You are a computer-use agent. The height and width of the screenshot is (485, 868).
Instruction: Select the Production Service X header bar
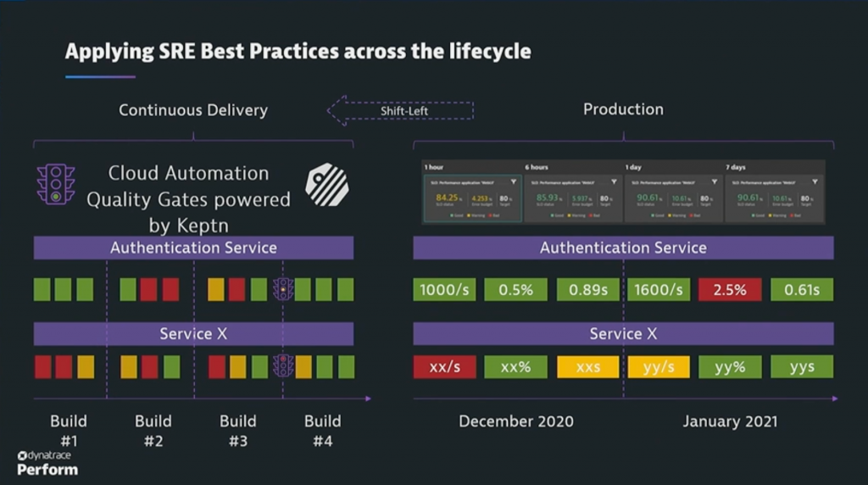pos(623,334)
